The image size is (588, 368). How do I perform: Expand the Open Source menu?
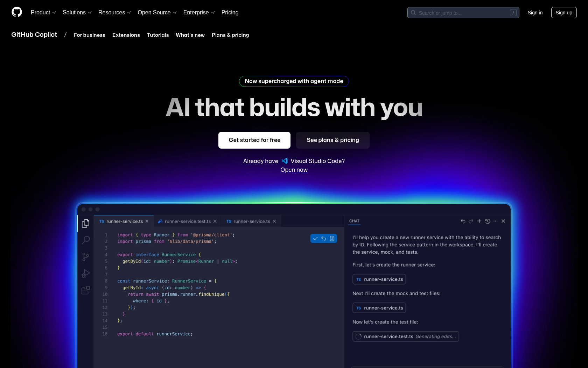(157, 13)
